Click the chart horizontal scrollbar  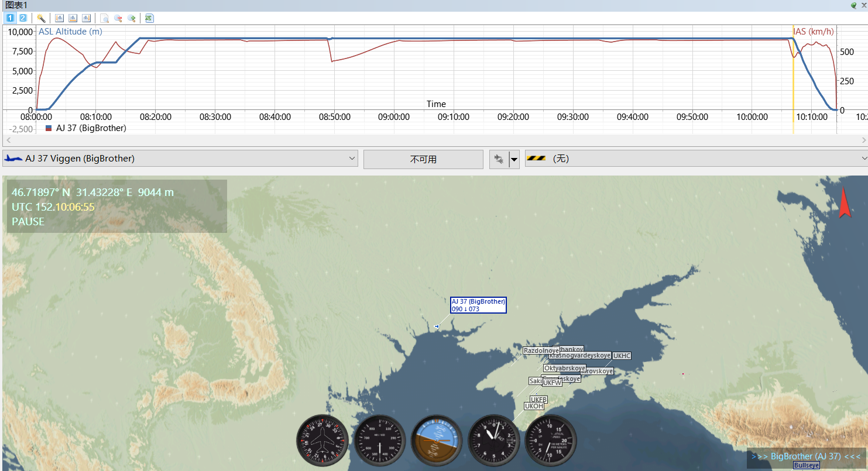[434, 140]
